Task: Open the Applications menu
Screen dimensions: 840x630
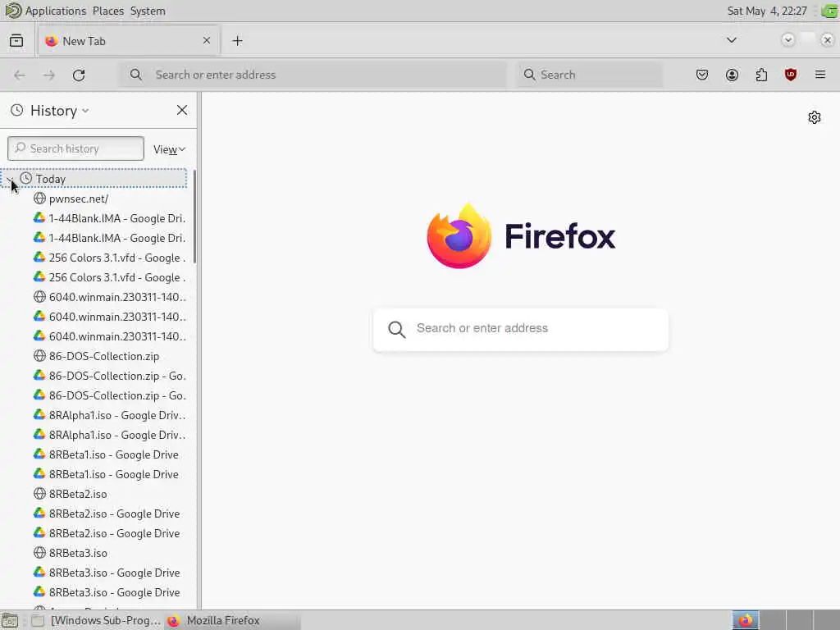Action: click(x=56, y=11)
